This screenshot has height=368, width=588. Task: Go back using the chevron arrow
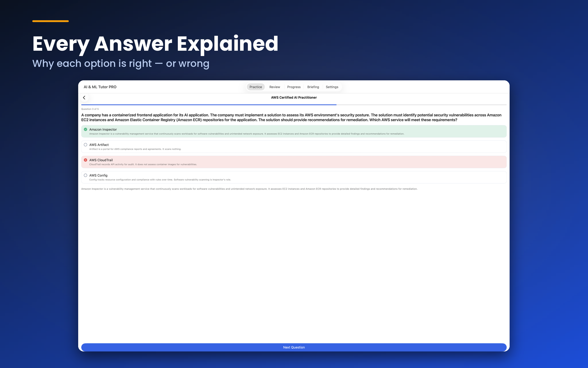(84, 98)
